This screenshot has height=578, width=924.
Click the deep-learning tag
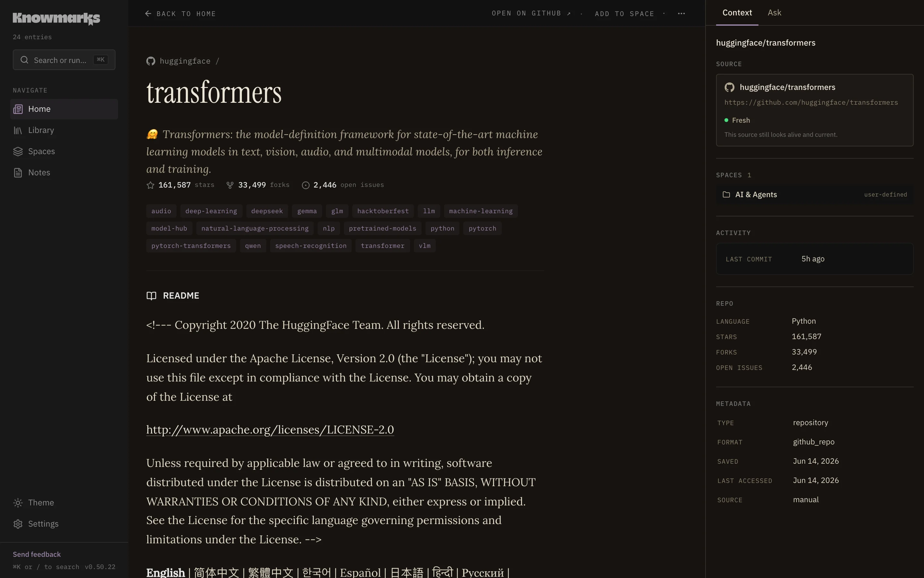tap(211, 211)
